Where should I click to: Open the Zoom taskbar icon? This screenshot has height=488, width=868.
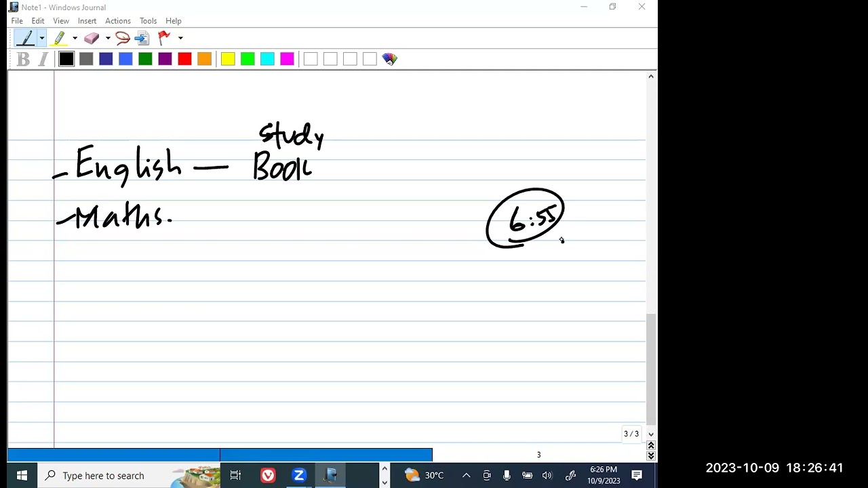point(299,476)
